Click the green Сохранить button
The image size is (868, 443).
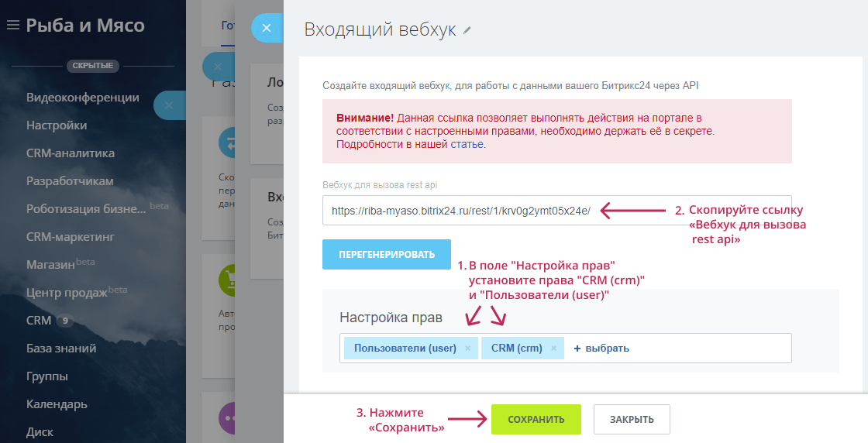click(536, 419)
